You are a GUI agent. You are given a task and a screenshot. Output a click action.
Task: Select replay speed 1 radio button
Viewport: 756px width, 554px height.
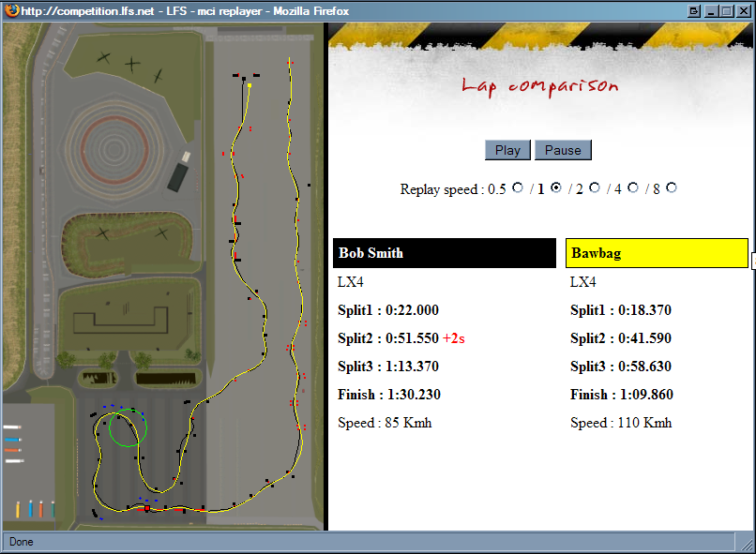click(x=556, y=187)
